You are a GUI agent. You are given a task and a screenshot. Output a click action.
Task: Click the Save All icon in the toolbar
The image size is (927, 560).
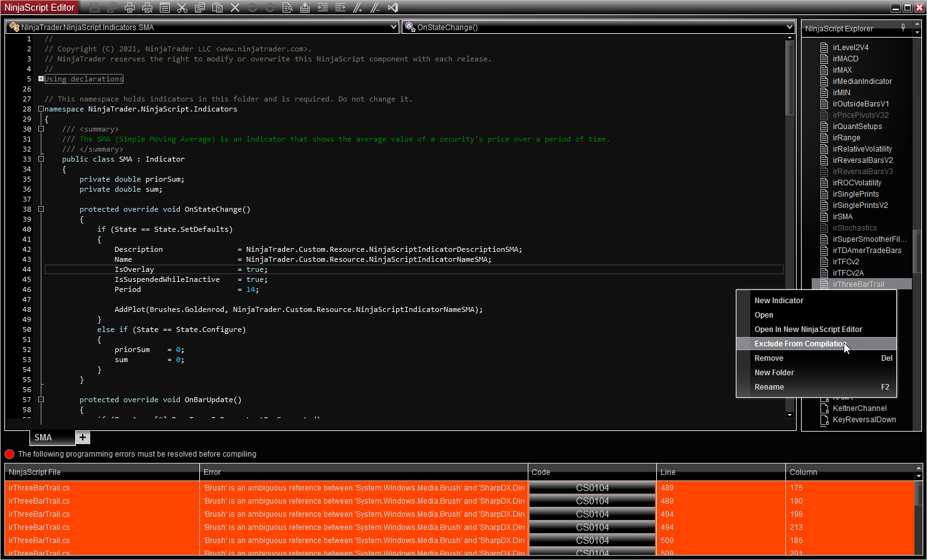[x=112, y=8]
